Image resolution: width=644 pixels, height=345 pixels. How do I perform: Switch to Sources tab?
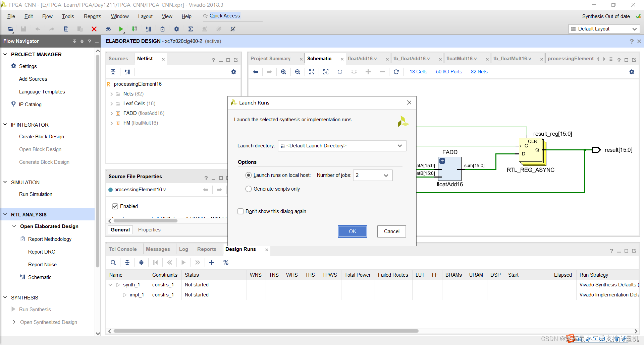coord(118,59)
